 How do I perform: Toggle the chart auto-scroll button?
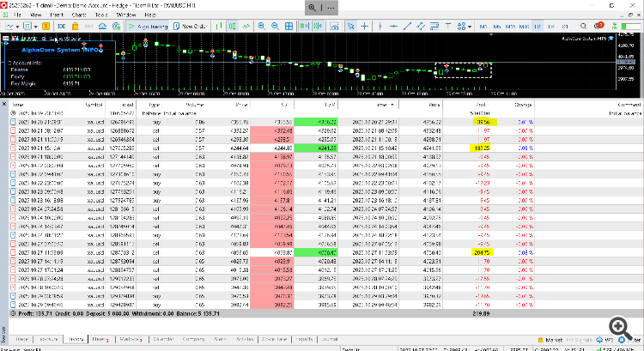click(x=304, y=27)
